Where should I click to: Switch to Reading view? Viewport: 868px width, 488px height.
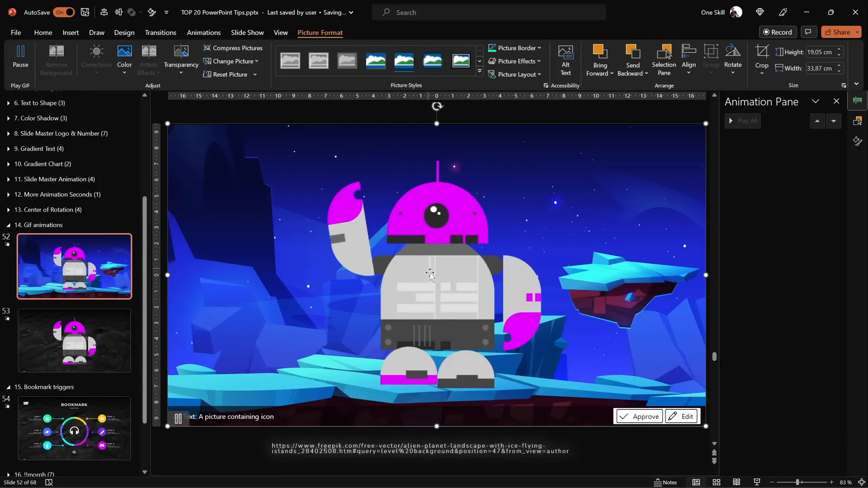point(736,482)
